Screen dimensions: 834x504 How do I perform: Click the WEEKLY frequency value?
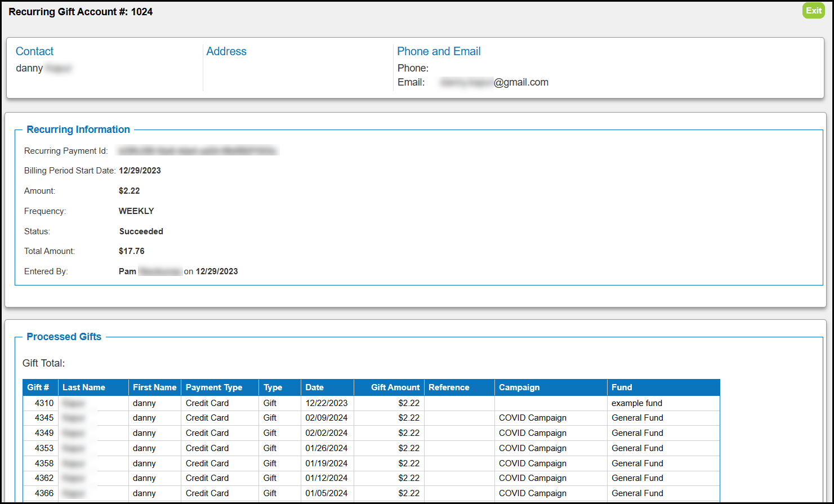(x=136, y=211)
